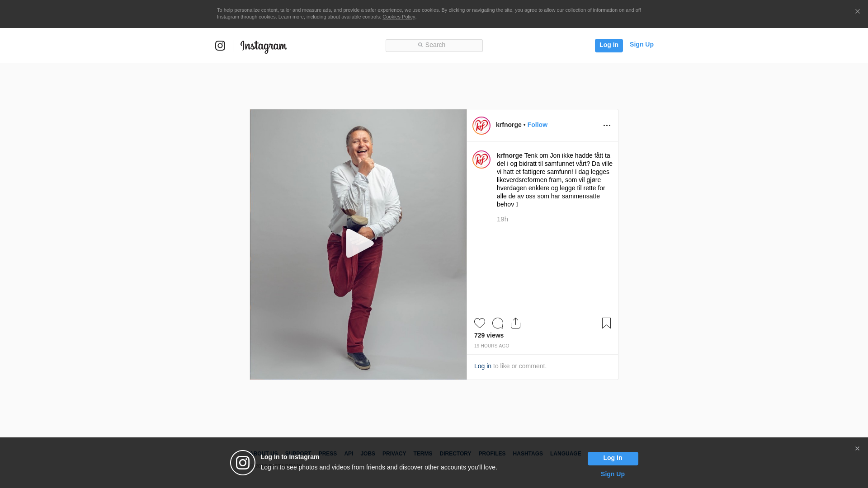Open the PROFILES footer link

tap(492, 454)
